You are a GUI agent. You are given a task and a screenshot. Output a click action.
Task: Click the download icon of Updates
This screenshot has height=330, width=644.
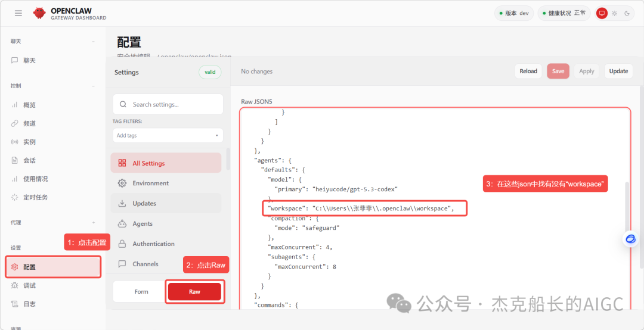[x=122, y=203]
